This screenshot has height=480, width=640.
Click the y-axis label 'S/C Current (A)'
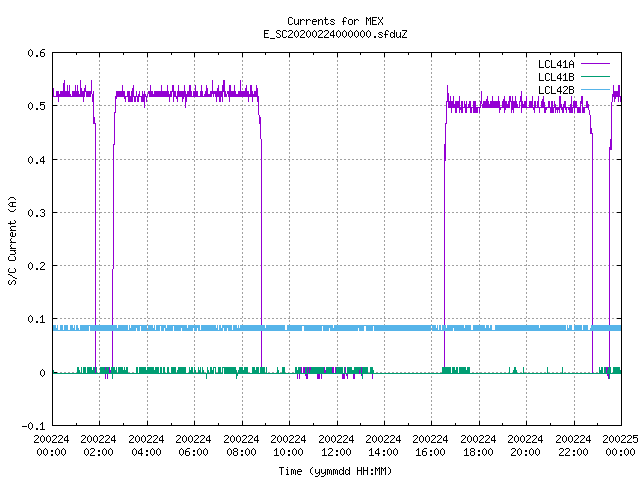pos(13,241)
